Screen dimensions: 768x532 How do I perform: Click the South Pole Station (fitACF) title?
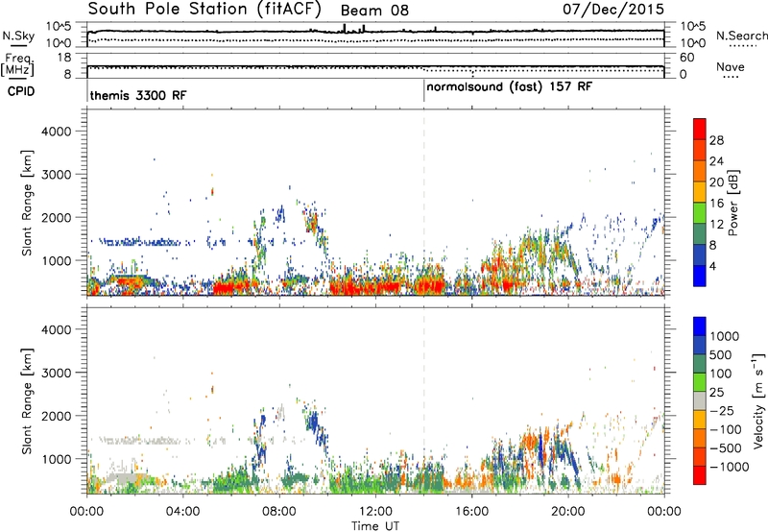point(204,10)
